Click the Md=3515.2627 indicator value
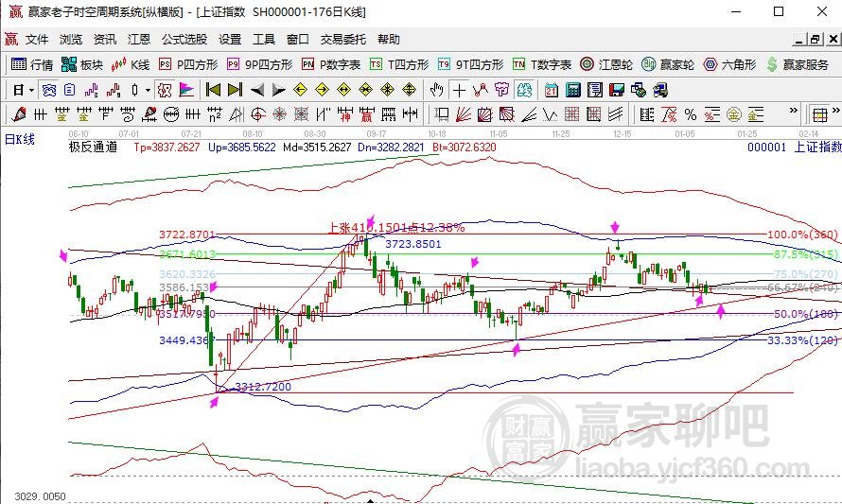The height and width of the screenshot is (504, 842). (x=317, y=148)
